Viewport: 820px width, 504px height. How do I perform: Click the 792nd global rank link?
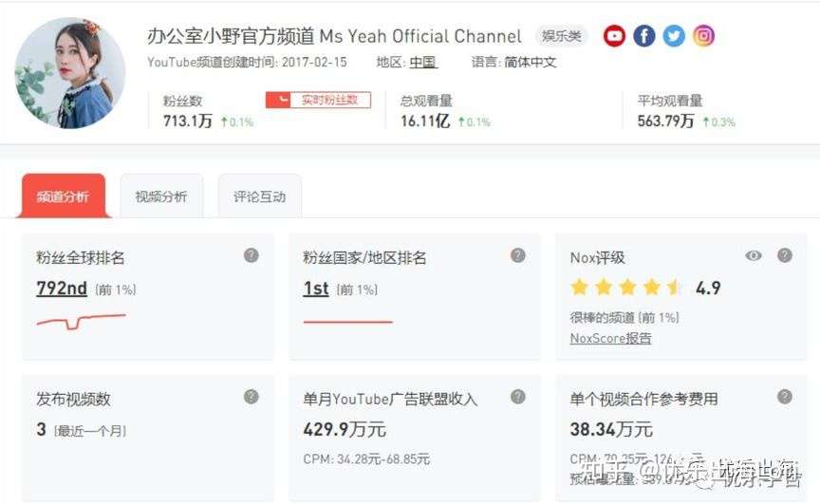point(62,289)
